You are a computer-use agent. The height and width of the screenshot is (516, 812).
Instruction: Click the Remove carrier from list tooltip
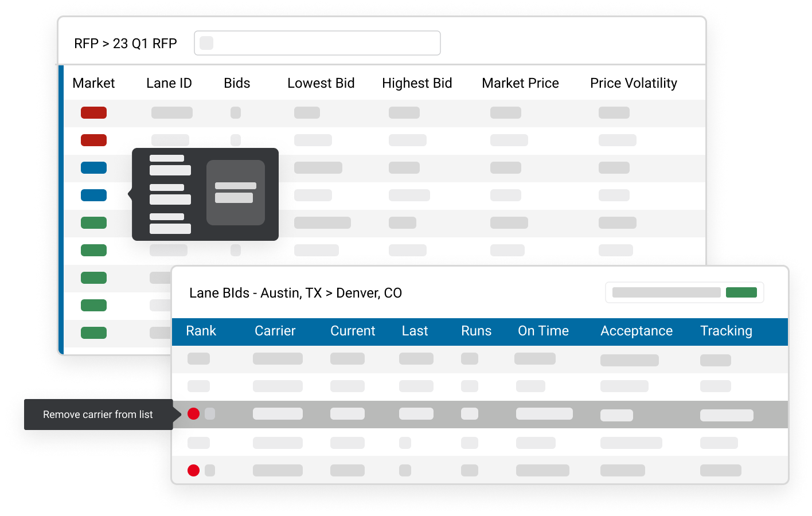(98, 414)
